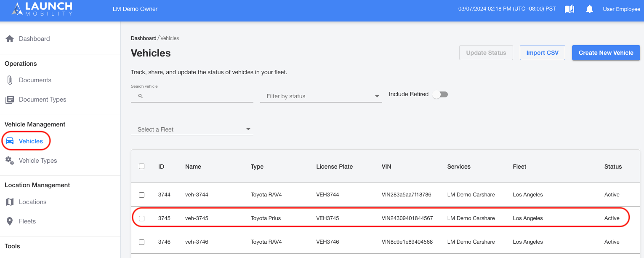Screen dimensions: 644x258
Task: Click LM Demo Owner header text
Action: pyautogui.click(x=135, y=9)
